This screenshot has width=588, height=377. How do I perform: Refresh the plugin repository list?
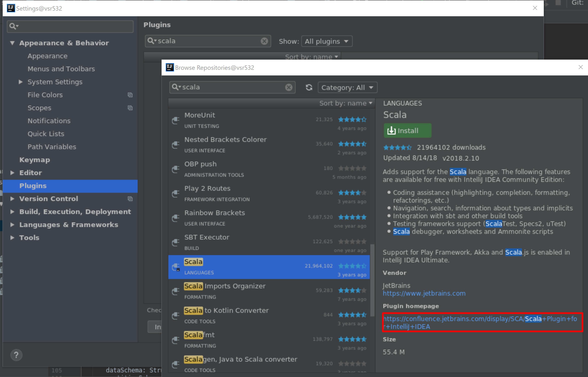309,87
